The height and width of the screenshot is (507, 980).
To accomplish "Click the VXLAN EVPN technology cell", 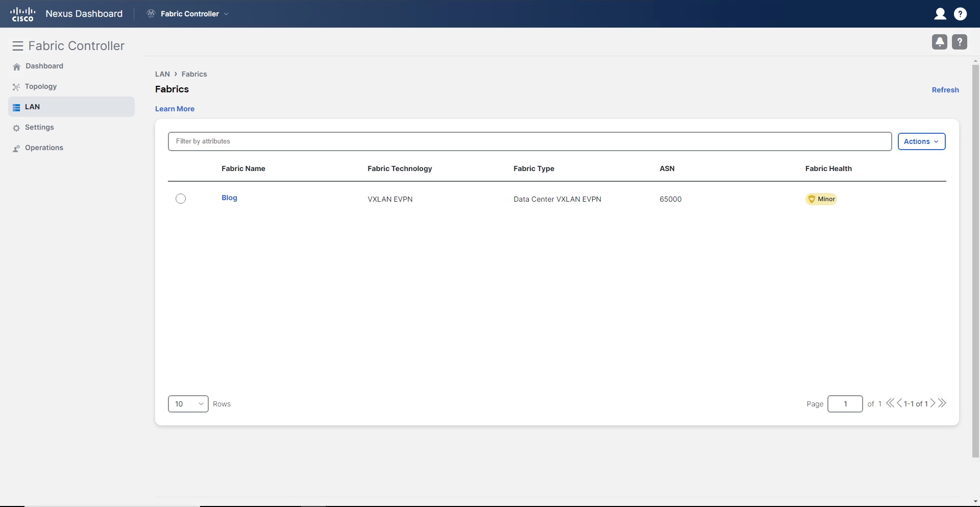I will tap(390, 199).
